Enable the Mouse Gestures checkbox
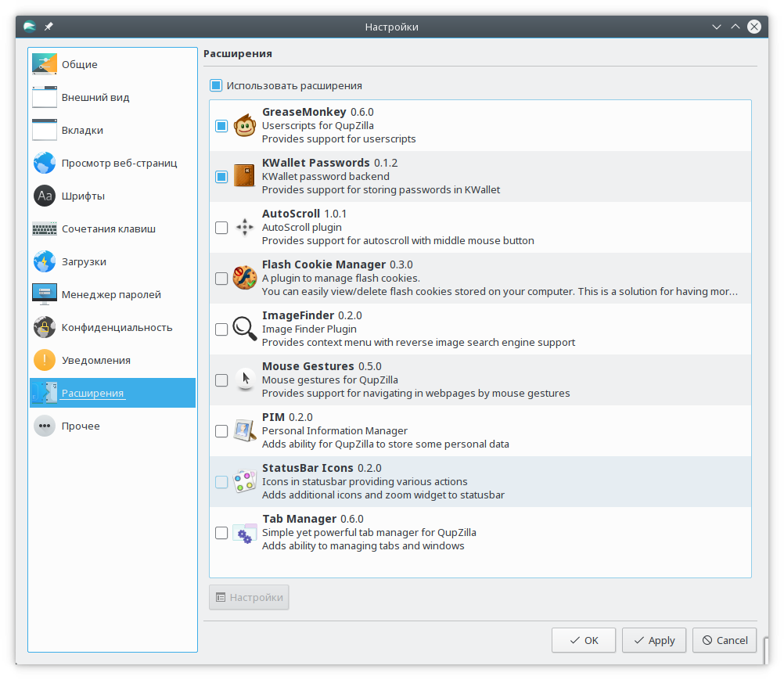The height and width of the screenshot is (680, 784). coord(221,380)
